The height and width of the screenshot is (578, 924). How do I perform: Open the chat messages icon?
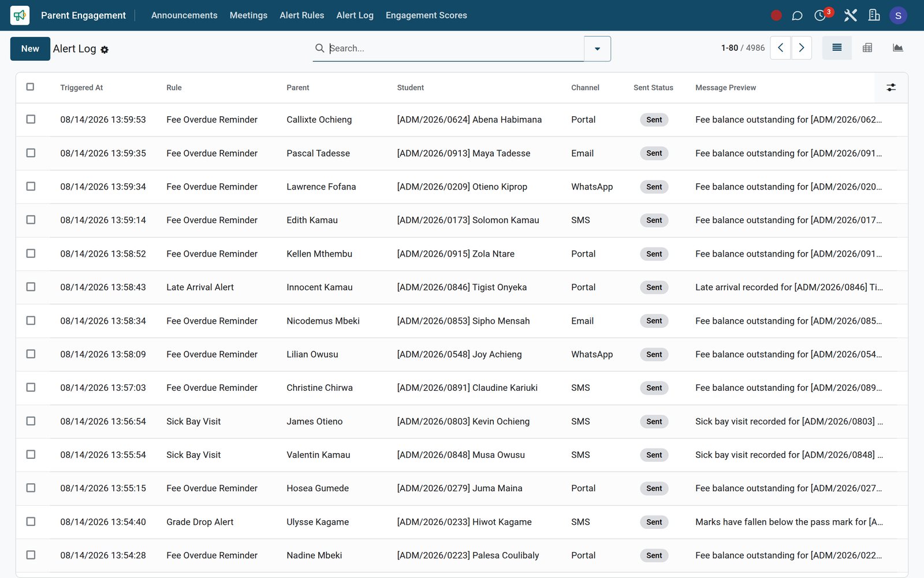797,16
